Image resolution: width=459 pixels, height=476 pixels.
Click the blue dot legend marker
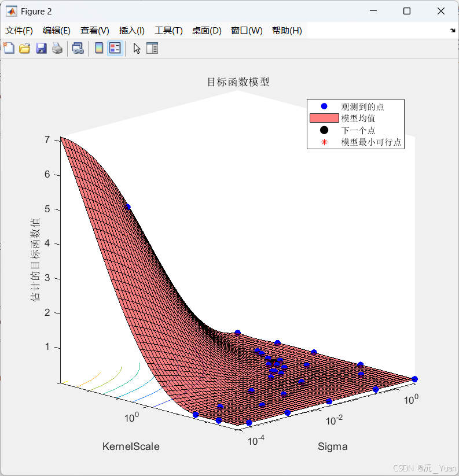[x=324, y=106]
